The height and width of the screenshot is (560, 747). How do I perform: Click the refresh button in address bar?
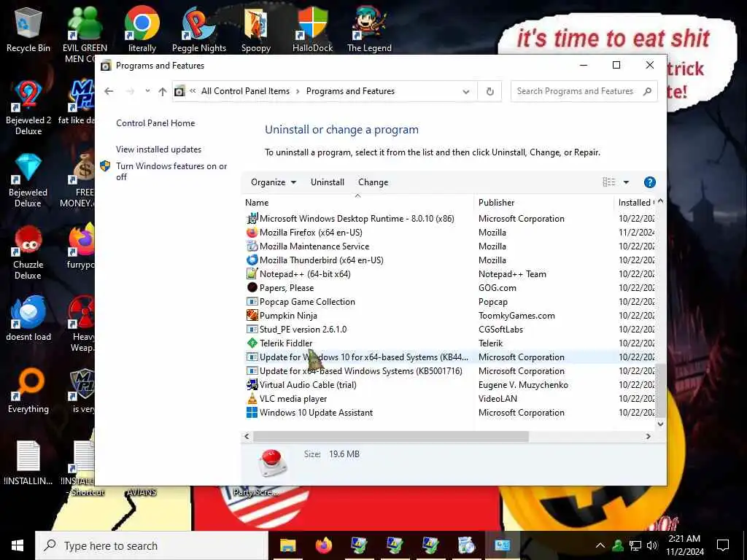pos(489,91)
